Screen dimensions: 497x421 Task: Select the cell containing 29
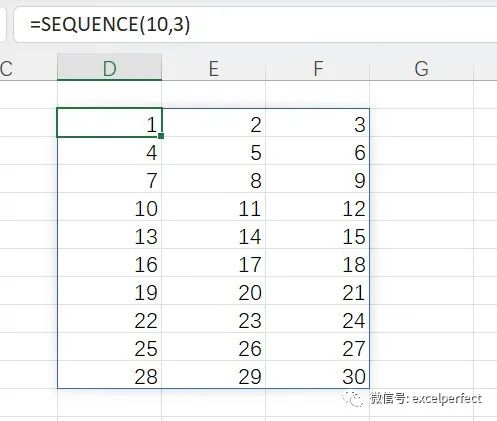(214, 375)
